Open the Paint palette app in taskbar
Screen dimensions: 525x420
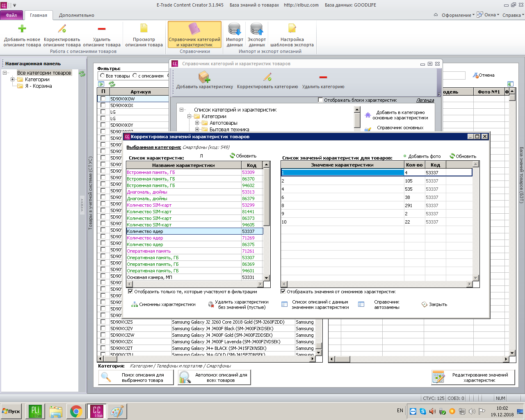(117, 411)
